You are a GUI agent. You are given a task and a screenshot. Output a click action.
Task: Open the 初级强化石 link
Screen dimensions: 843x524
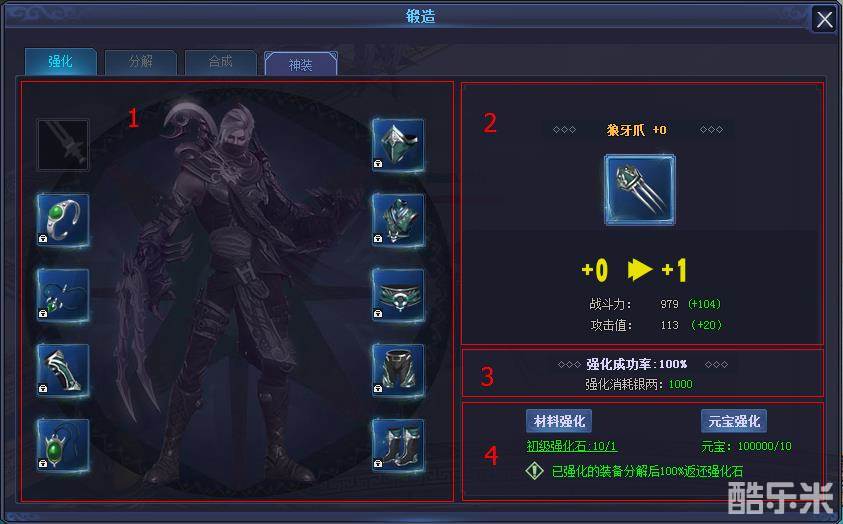point(571,446)
